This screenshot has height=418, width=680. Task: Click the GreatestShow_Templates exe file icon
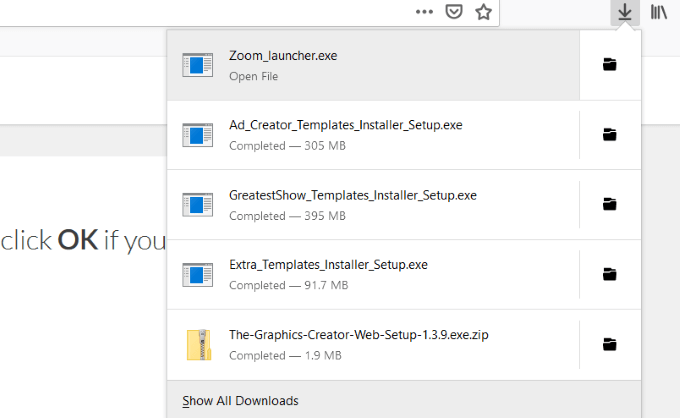pos(198,205)
